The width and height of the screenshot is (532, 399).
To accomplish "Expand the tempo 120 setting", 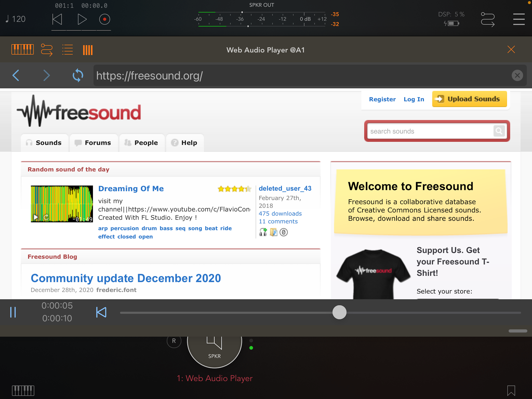I will pos(16,19).
